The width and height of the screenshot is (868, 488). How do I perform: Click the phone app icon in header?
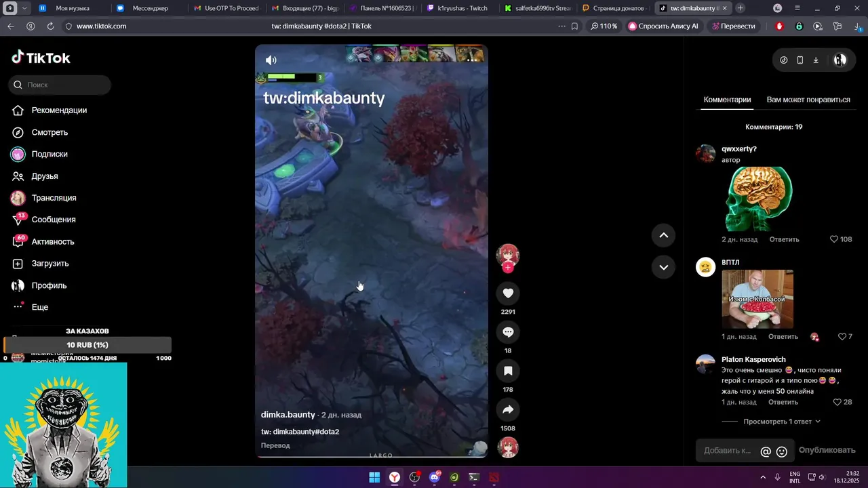pyautogui.click(x=800, y=60)
